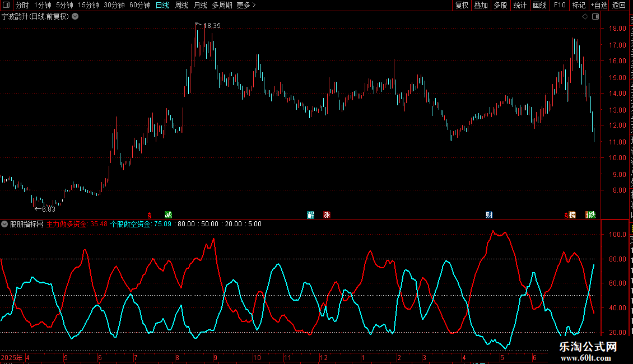Select the 60分钟 period tab
Viewport: 633px width, 364px height.
(139, 5)
